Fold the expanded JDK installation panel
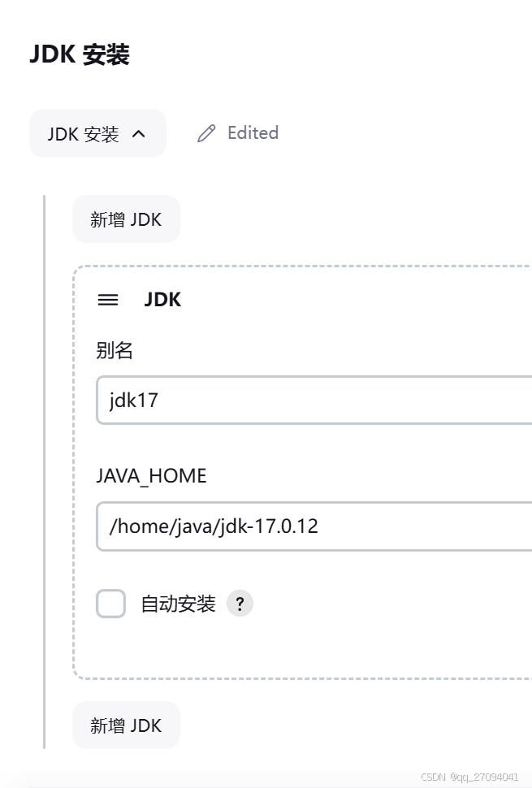The height and width of the screenshot is (788, 532). click(138, 132)
